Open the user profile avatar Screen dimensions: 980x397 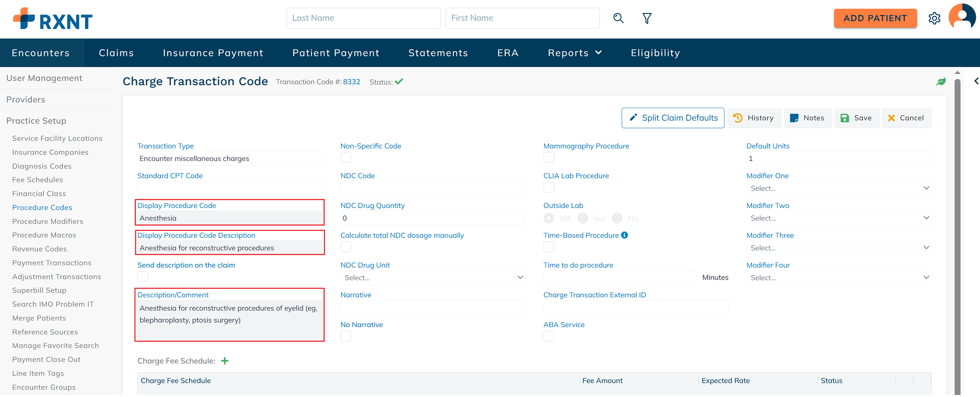tap(962, 18)
